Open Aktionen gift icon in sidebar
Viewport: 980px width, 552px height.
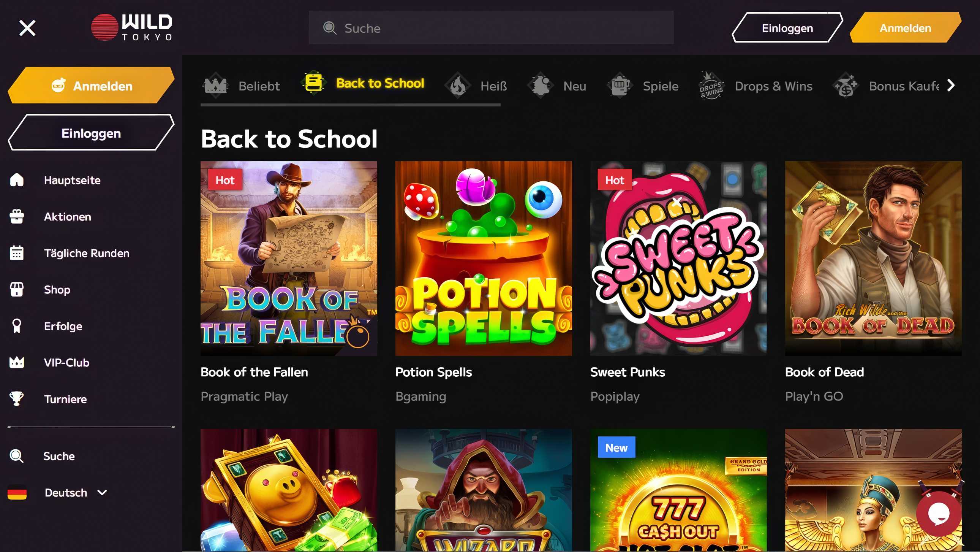[x=17, y=217]
